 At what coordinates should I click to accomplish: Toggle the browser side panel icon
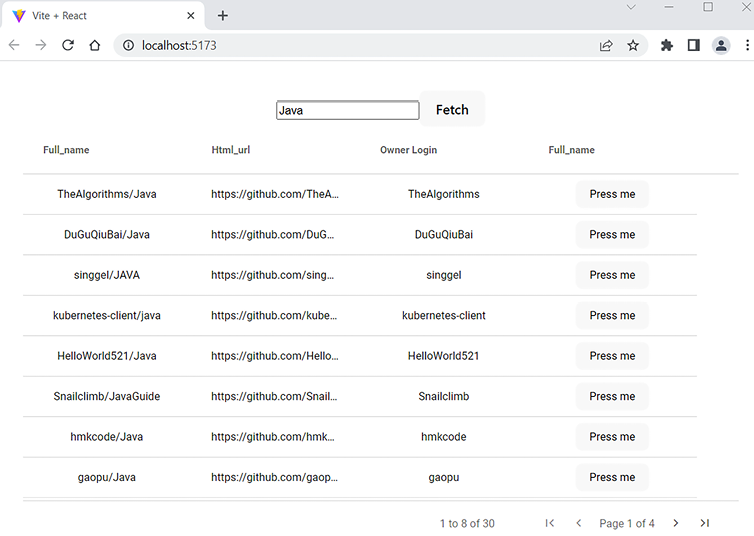693,45
